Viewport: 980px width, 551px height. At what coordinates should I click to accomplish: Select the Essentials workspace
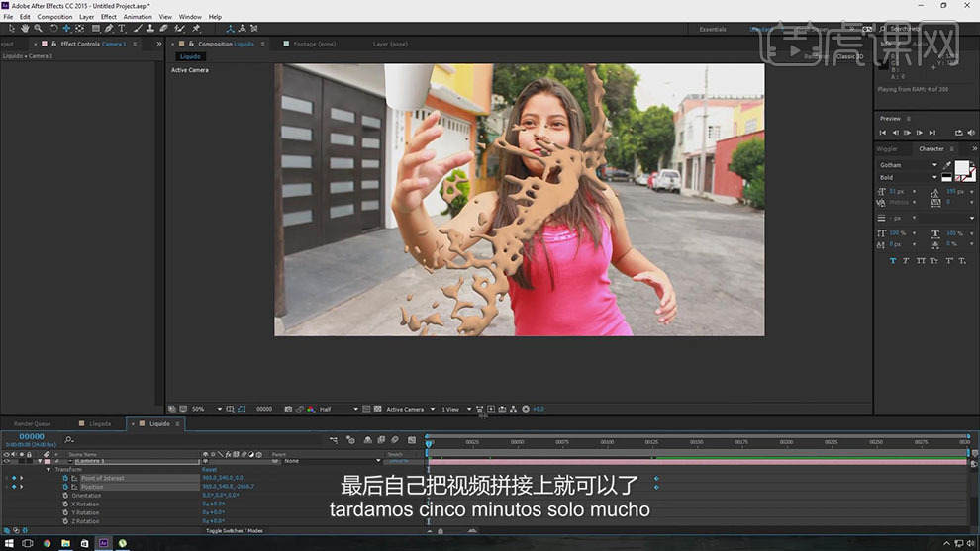(x=713, y=29)
